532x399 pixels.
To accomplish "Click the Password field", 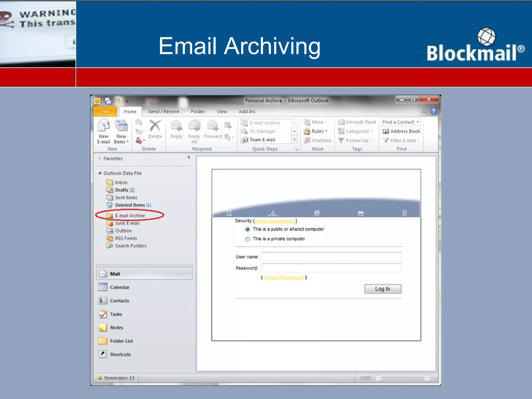I will point(331,268).
